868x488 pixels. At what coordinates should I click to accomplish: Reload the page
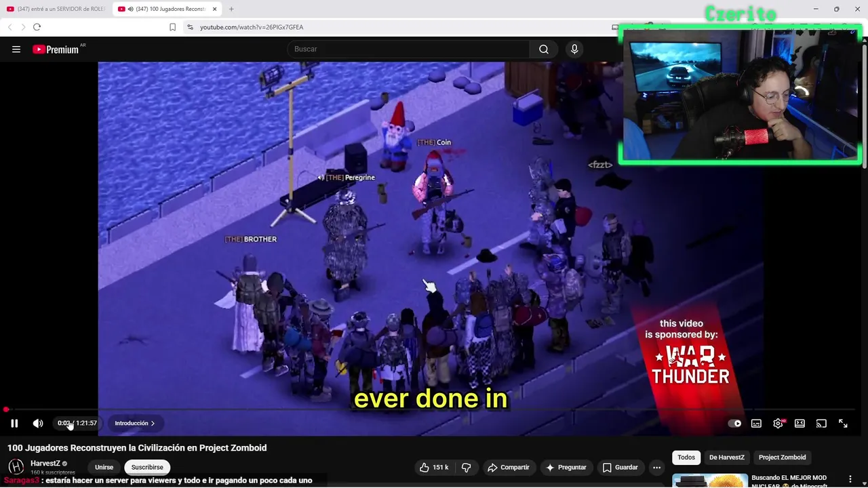click(x=37, y=27)
